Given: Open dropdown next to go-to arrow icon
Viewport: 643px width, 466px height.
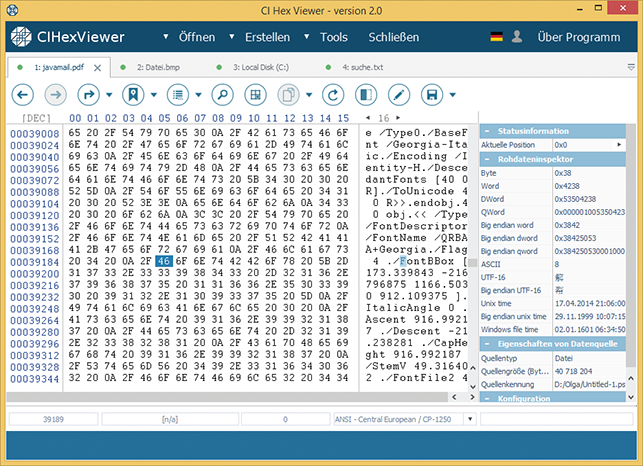Looking at the screenshot, I should (x=109, y=95).
